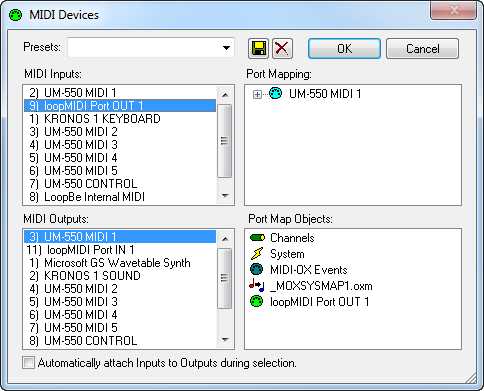Click the delete preset red X icon
This screenshot has height=391, width=484.
[x=282, y=49]
